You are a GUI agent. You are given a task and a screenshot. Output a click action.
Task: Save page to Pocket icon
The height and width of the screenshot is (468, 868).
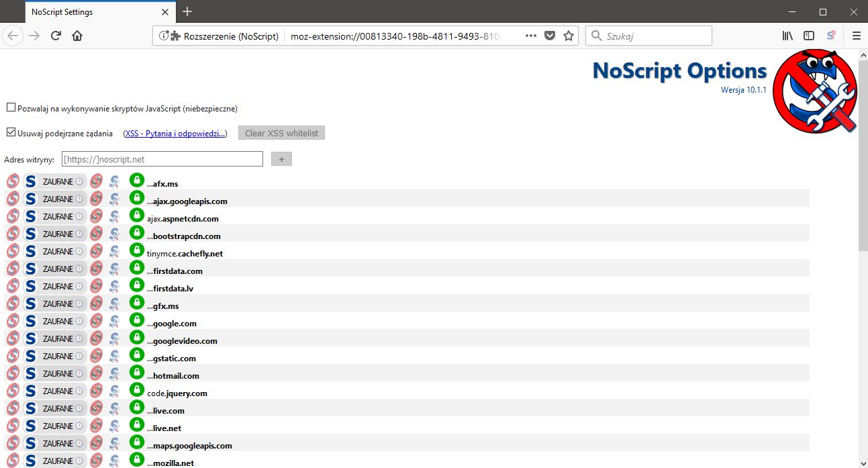pyautogui.click(x=550, y=36)
